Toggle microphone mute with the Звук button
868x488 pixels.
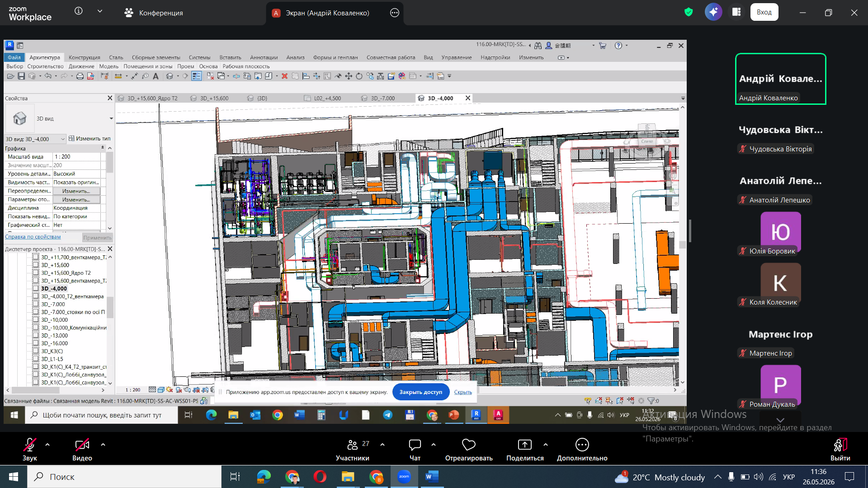tap(30, 450)
